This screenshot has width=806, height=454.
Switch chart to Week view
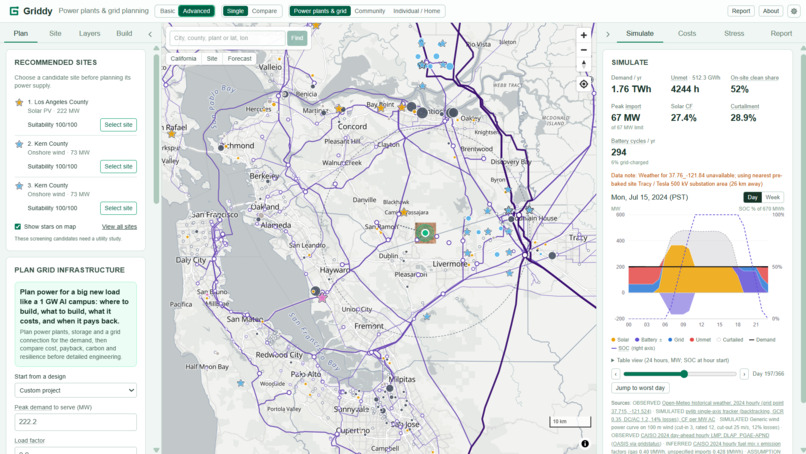tap(773, 197)
